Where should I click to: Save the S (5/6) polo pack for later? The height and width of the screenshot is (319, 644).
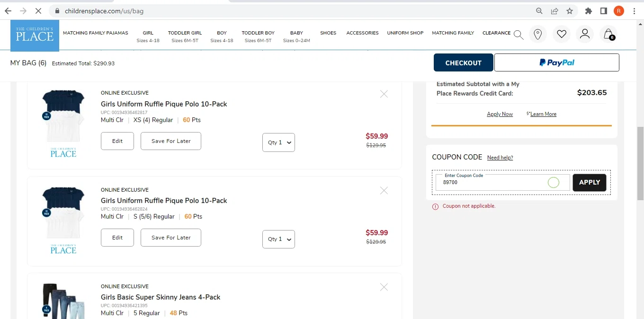pyautogui.click(x=171, y=238)
